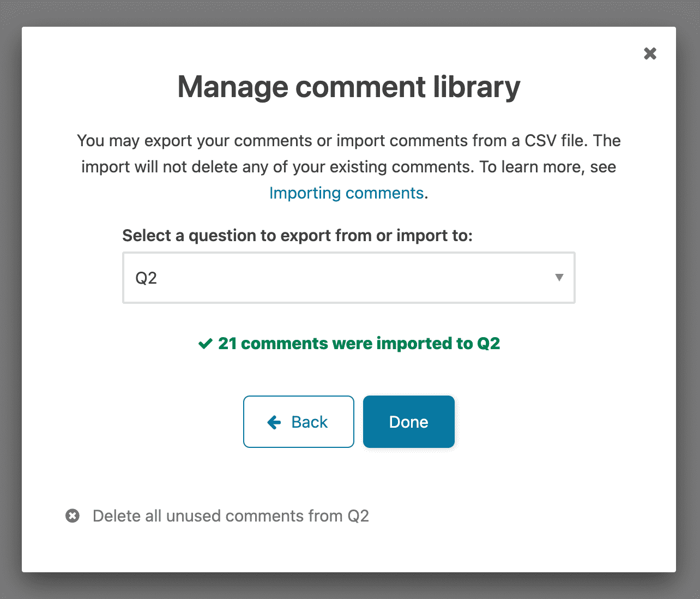This screenshot has width=700, height=599.
Task: Confirm with the Done button
Action: [409, 422]
